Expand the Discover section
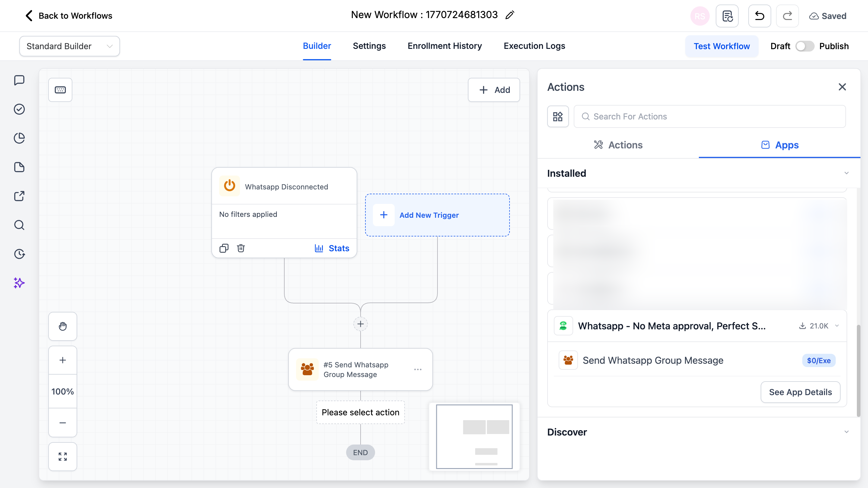This screenshot has width=868, height=488. click(846, 432)
